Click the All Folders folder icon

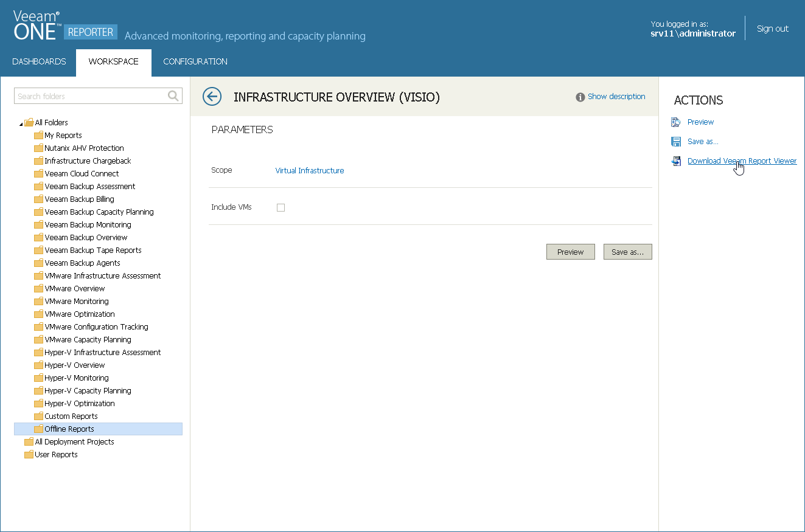29,122
